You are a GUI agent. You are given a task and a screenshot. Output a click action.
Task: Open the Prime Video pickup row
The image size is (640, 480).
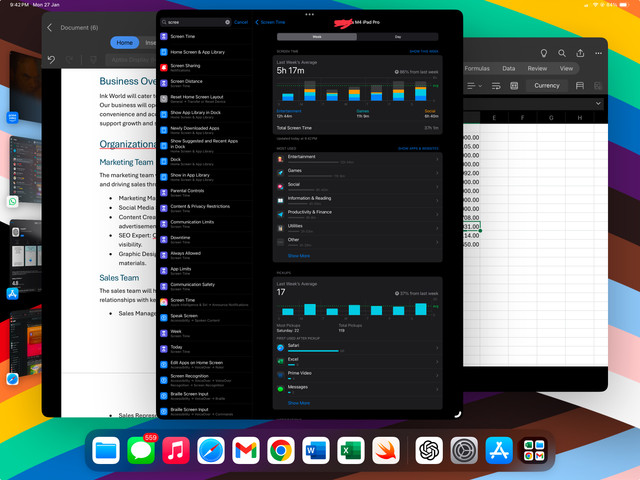[358, 375]
